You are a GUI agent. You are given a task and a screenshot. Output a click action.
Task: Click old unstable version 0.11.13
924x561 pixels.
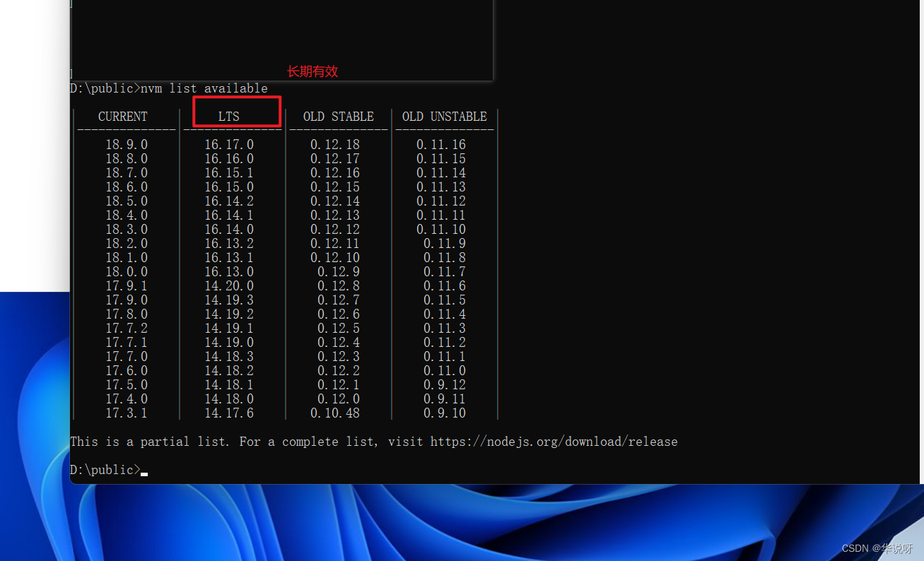[441, 187]
